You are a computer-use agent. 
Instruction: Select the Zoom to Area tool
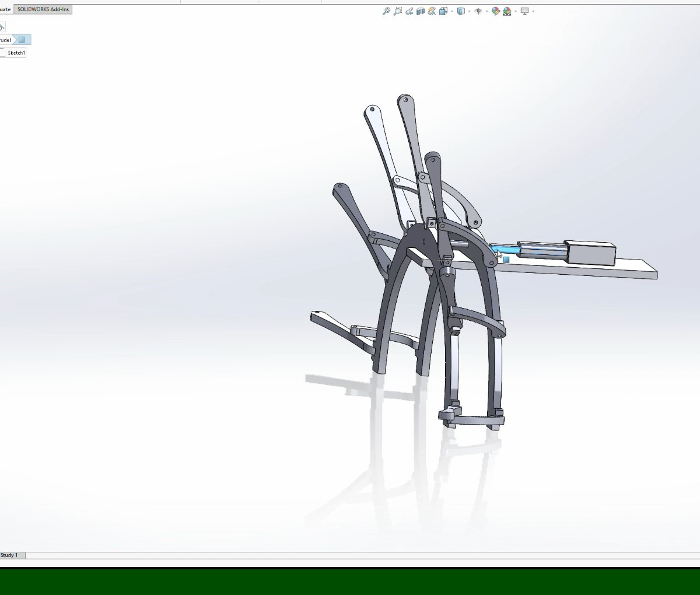397,11
